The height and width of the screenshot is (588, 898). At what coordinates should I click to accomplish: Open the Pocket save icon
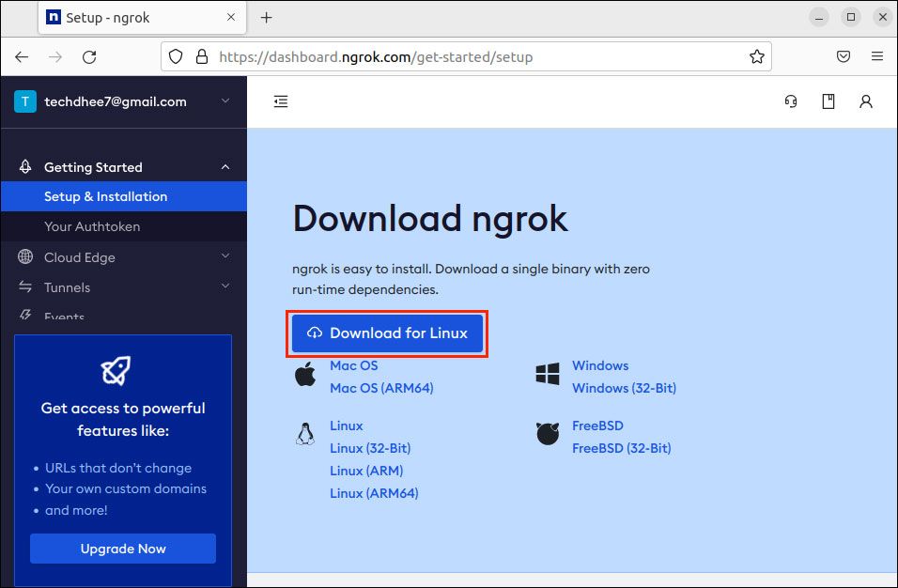click(843, 56)
